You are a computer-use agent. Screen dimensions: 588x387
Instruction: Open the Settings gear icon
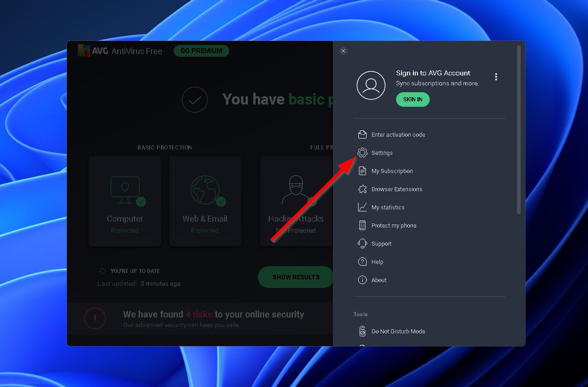click(362, 153)
